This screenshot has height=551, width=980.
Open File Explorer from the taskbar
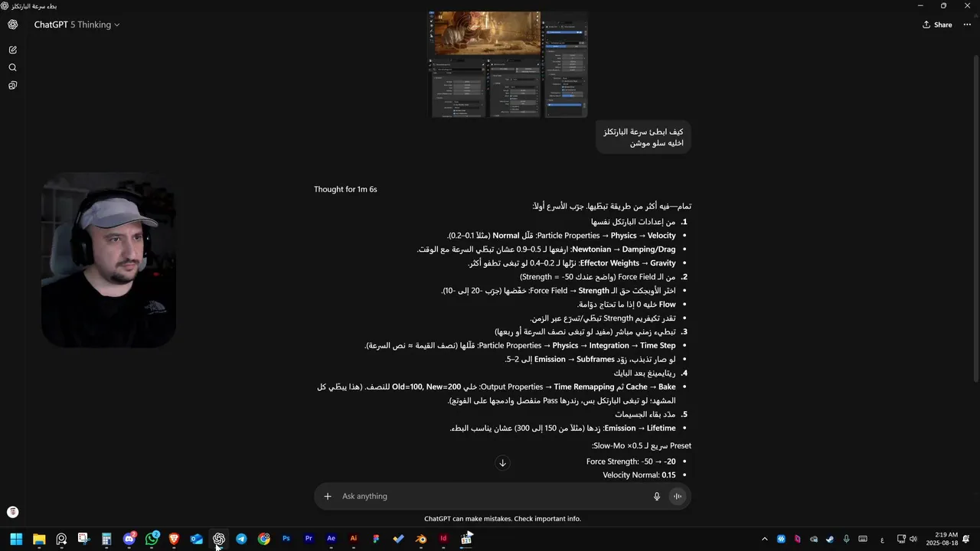[39, 539]
